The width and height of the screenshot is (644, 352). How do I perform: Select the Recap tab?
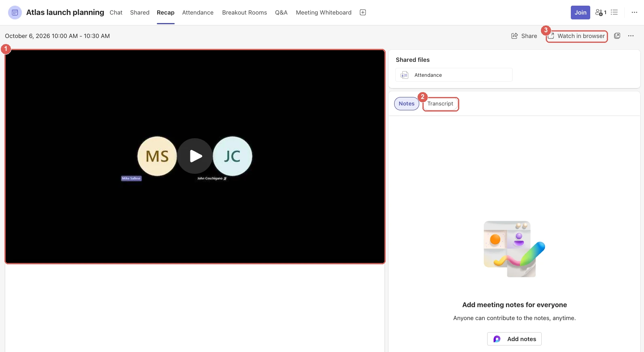166,13
